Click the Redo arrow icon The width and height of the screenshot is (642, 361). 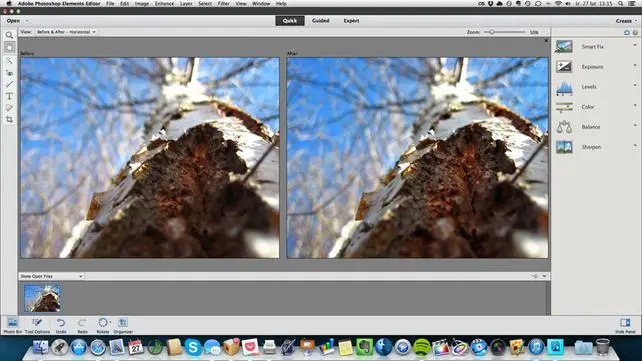[82, 323]
